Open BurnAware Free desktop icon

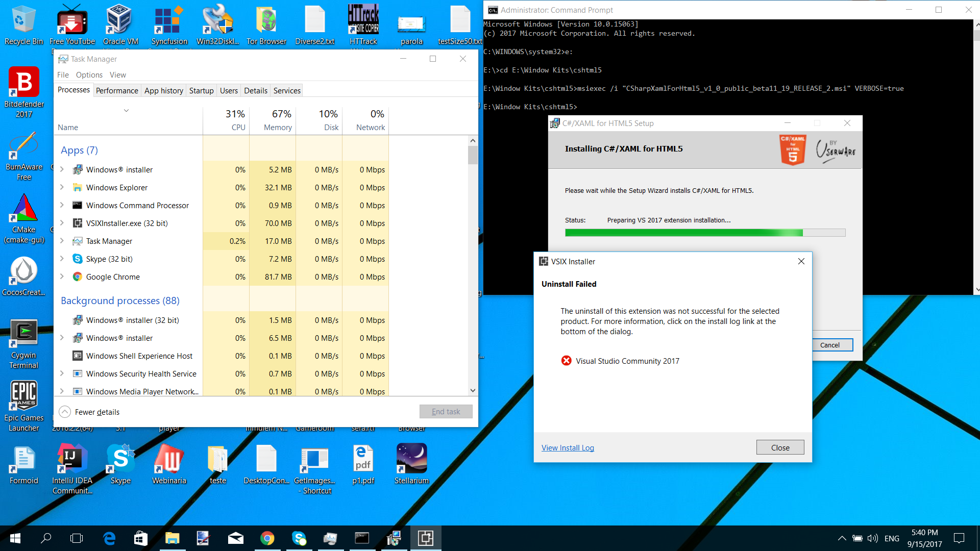tap(23, 156)
